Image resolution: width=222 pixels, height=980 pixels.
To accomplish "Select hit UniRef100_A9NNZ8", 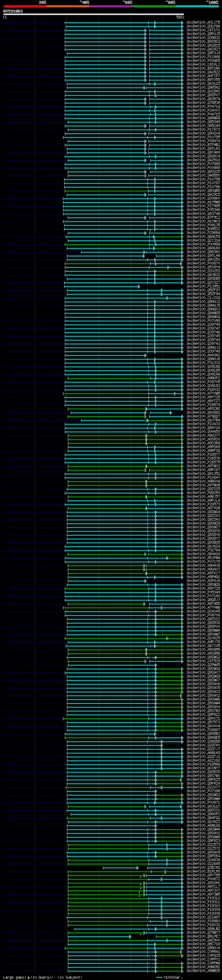I will 203,971.
